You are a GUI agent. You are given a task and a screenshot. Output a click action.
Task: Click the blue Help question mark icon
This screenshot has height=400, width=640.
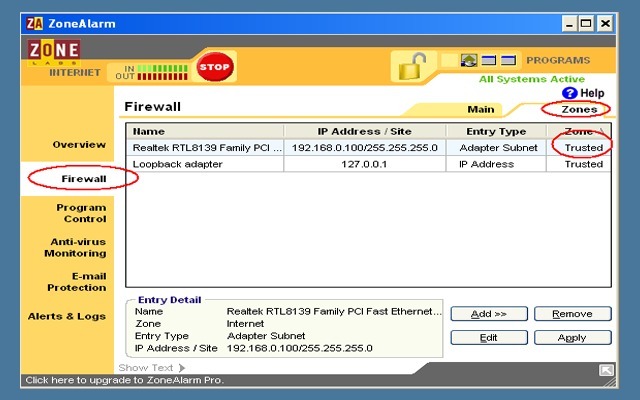point(570,93)
